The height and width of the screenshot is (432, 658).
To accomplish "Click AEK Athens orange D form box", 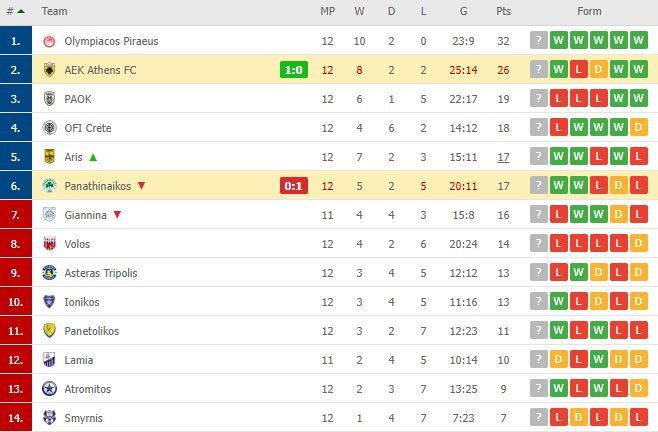I will click(x=598, y=69).
